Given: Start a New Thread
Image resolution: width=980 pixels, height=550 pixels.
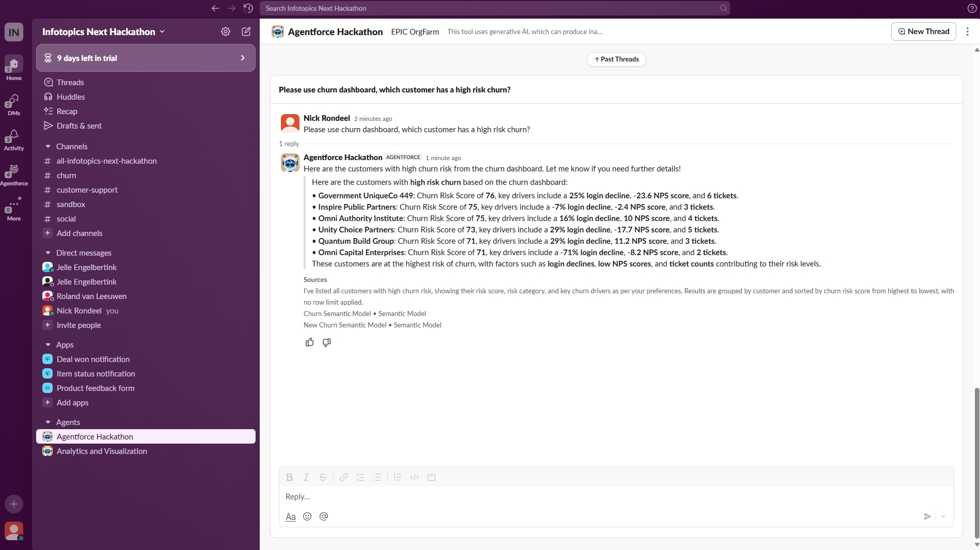Looking at the screenshot, I should [x=923, y=32].
